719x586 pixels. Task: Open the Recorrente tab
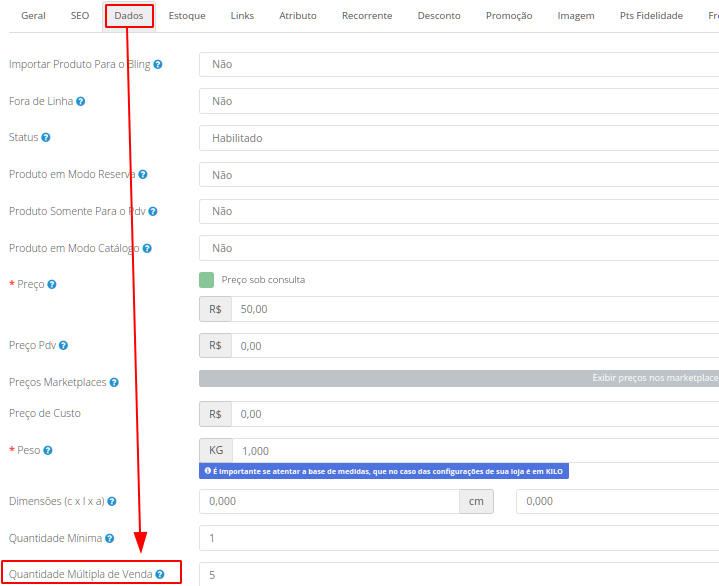click(367, 16)
